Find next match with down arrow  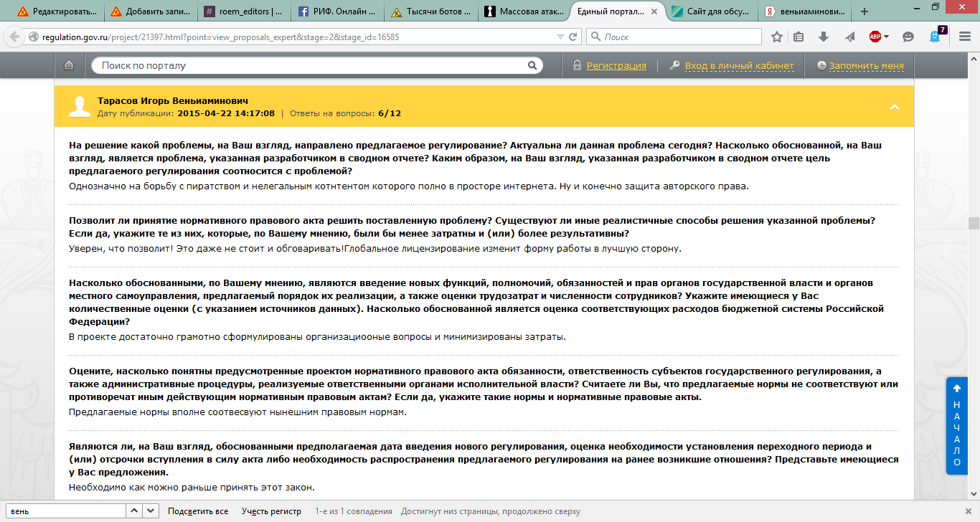tap(151, 511)
